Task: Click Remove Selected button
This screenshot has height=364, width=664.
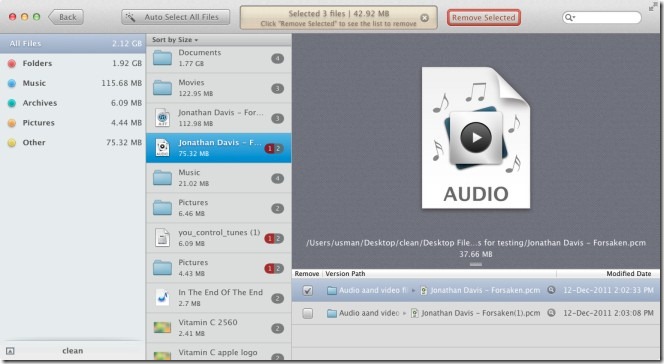Action: [484, 18]
